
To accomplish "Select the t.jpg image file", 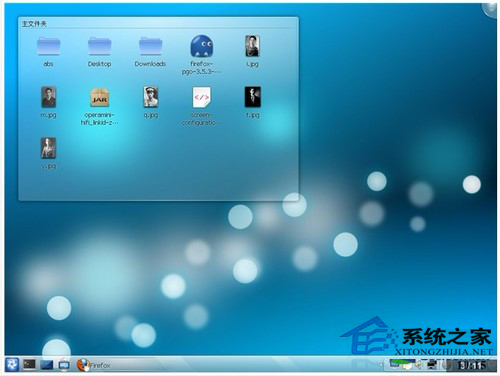I will tap(252, 97).
